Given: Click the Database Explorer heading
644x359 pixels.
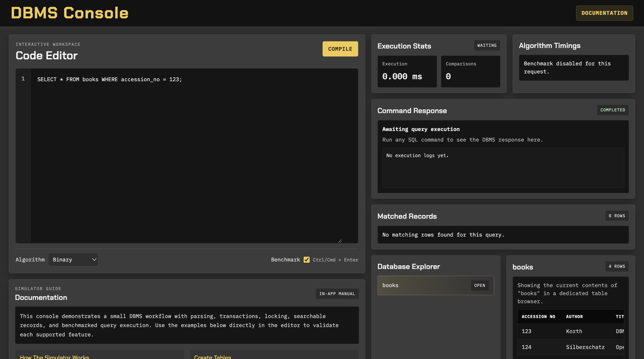Looking at the screenshot, I should 409,266.
